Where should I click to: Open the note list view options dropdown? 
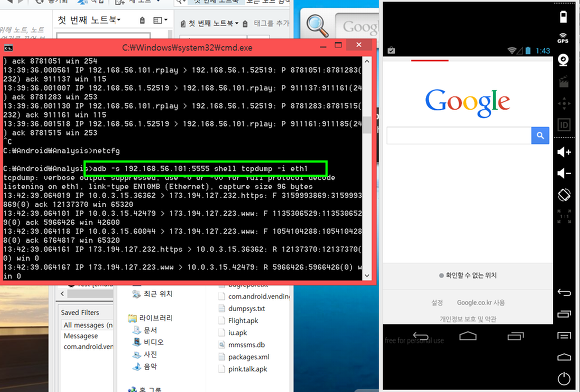tap(160, 20)
